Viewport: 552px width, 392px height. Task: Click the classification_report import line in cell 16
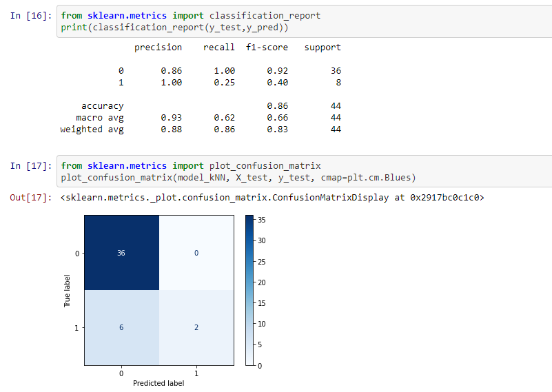coord(190,15)
